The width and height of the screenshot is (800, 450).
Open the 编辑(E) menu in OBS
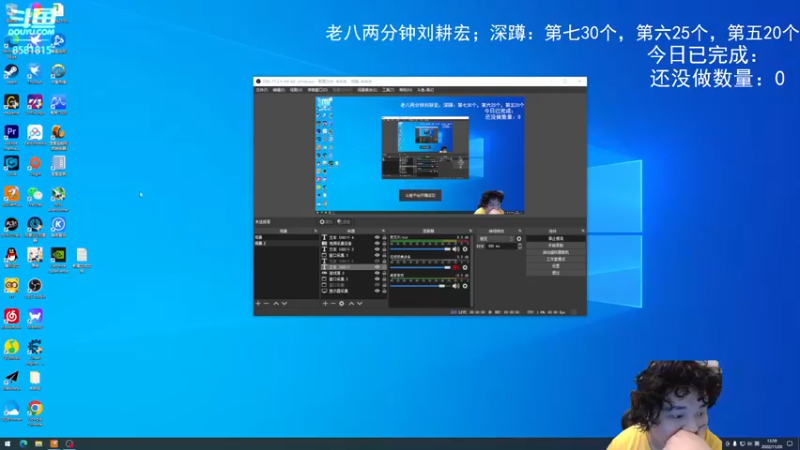point(279,90)
